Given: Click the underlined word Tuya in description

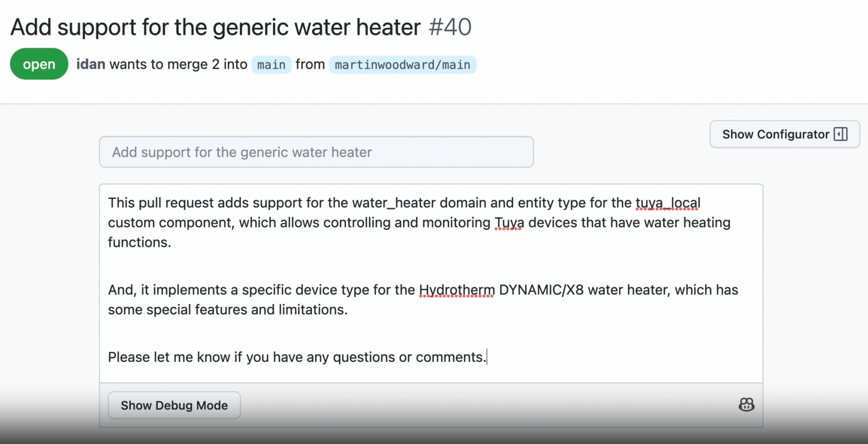Looking at the screenshot, I should tap(509, 223).
